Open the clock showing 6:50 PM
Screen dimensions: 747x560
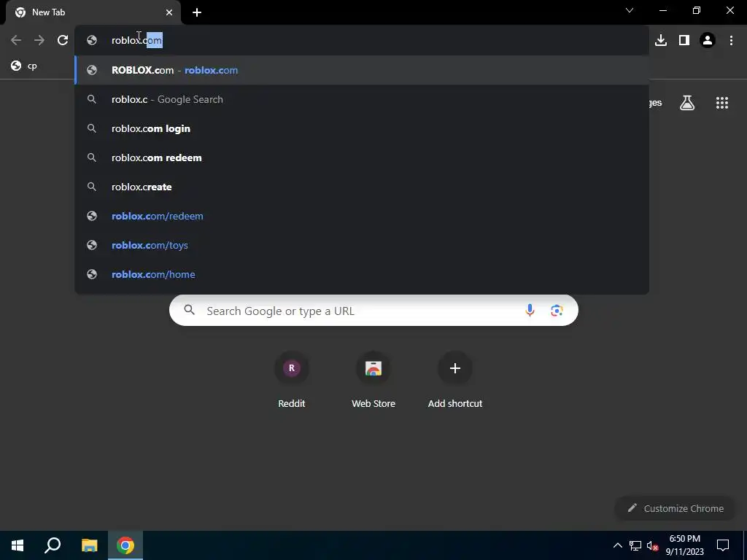click(684, 545)
